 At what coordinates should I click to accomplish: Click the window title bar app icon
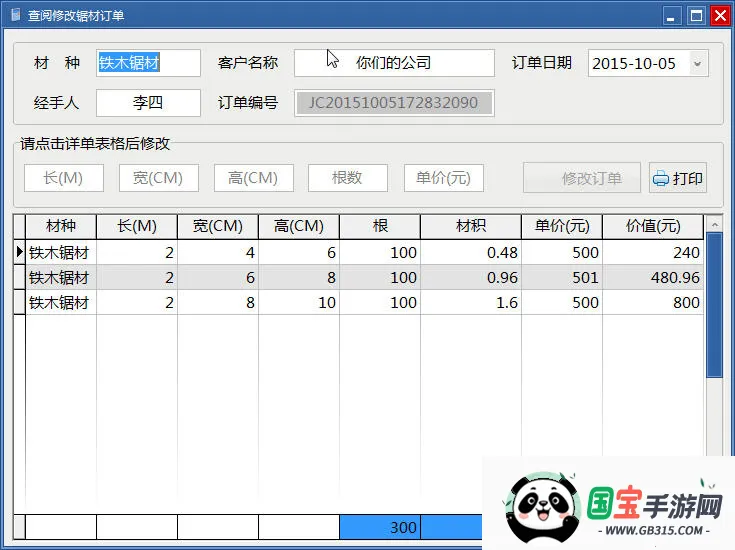15,15
